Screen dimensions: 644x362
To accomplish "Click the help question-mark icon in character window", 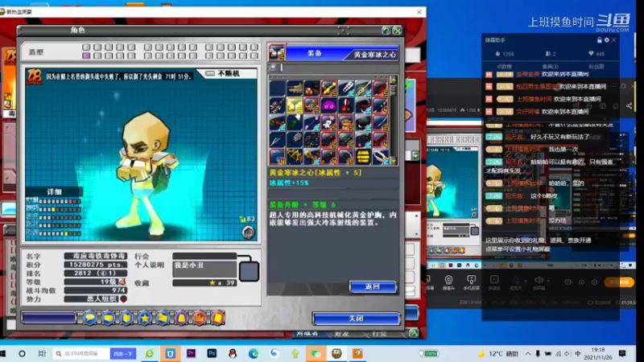I will pyautogui.click(x=386, y=31).
